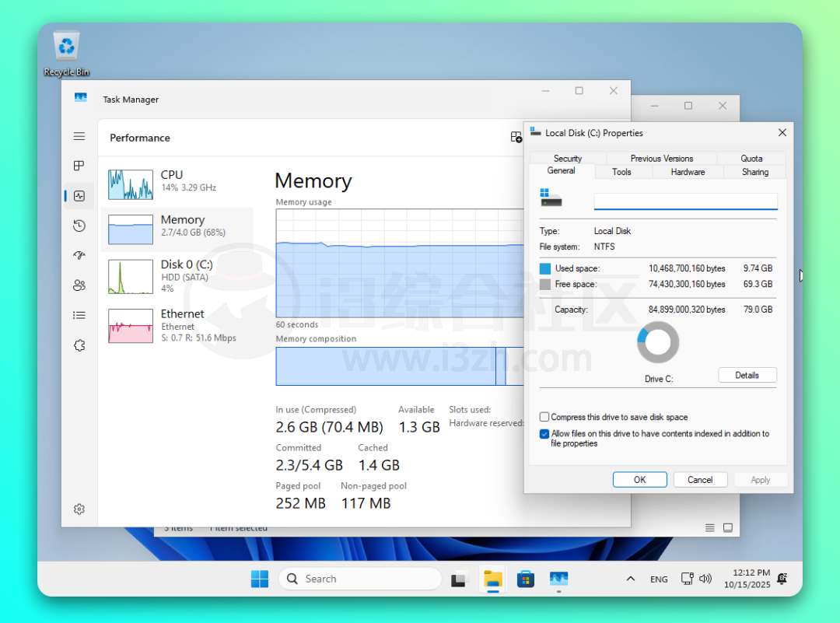The image size is (840, 623).
Task: Switch to the Hardware tab
Action: (688, 172)
